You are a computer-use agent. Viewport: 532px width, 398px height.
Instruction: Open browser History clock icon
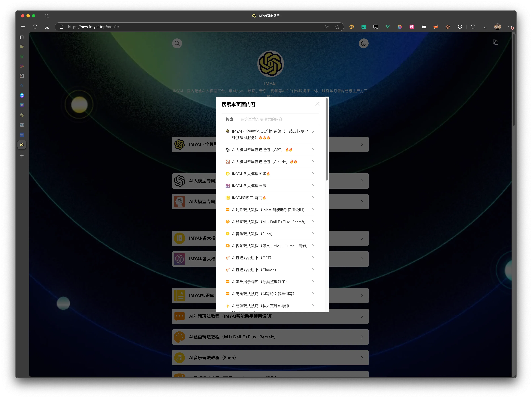(473, 27)
